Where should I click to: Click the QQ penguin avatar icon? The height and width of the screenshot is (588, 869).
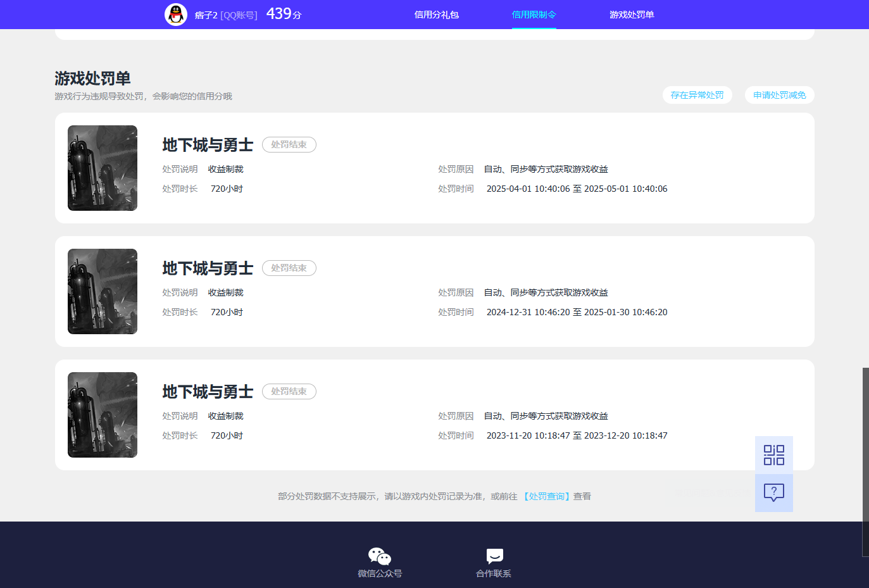point(176,15)
